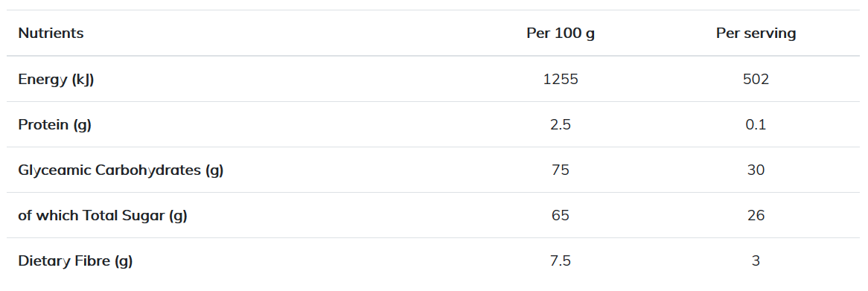Click the 502 per serving energy value
The image size is (868, 291).
point(756,79)
